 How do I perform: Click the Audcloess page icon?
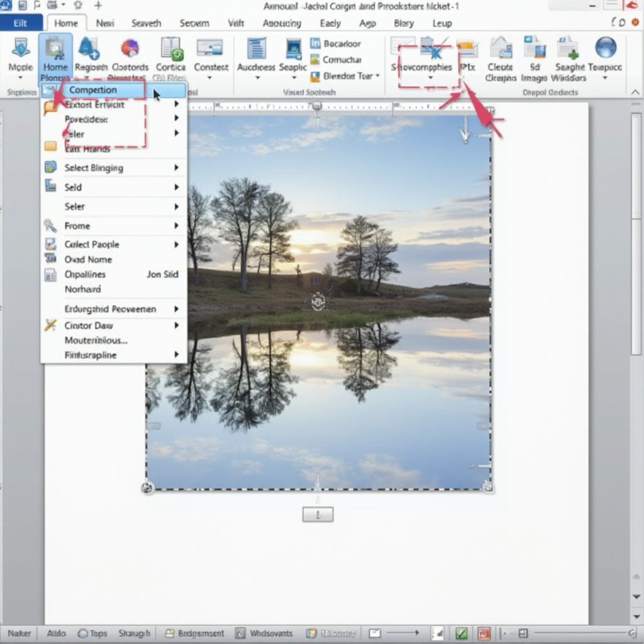(x=257, y=49)
